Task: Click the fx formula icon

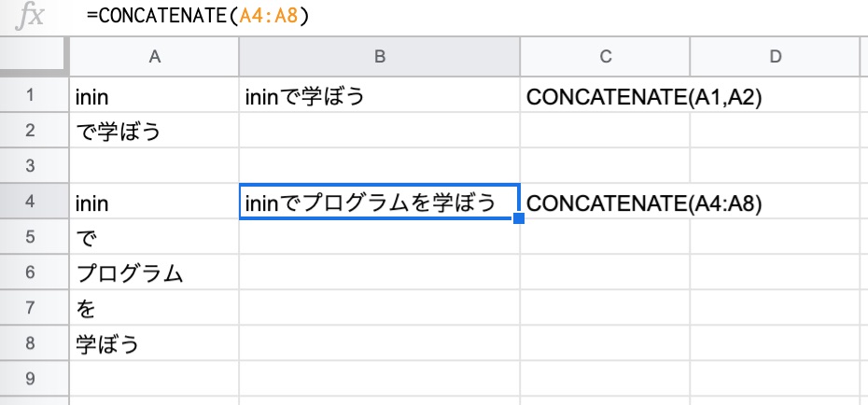Action: click(29, 17)
